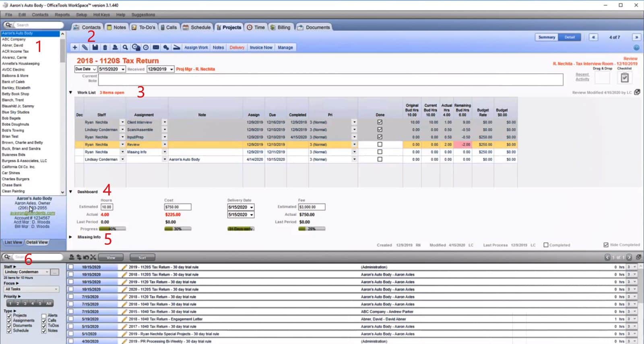The width and height of the screenshot is (644, 344).
Task: Enable the Alerts type filter checkbox
Action: 44,316
